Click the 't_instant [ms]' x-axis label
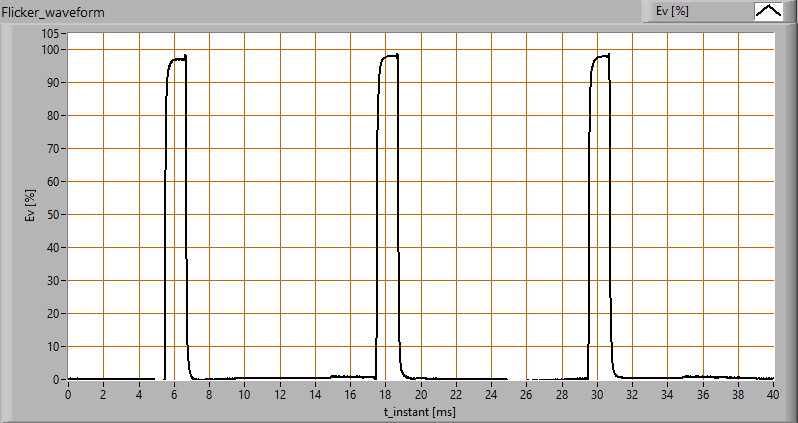The height and width of the screenshot is (423, 798). click(x=420, y=410)
